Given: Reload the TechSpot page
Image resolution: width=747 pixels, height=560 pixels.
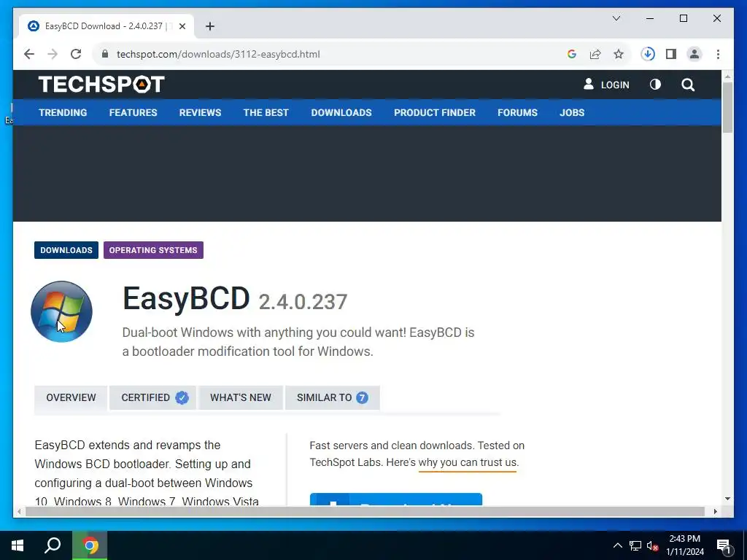Looking at the screenshot, I should (76, 54).
